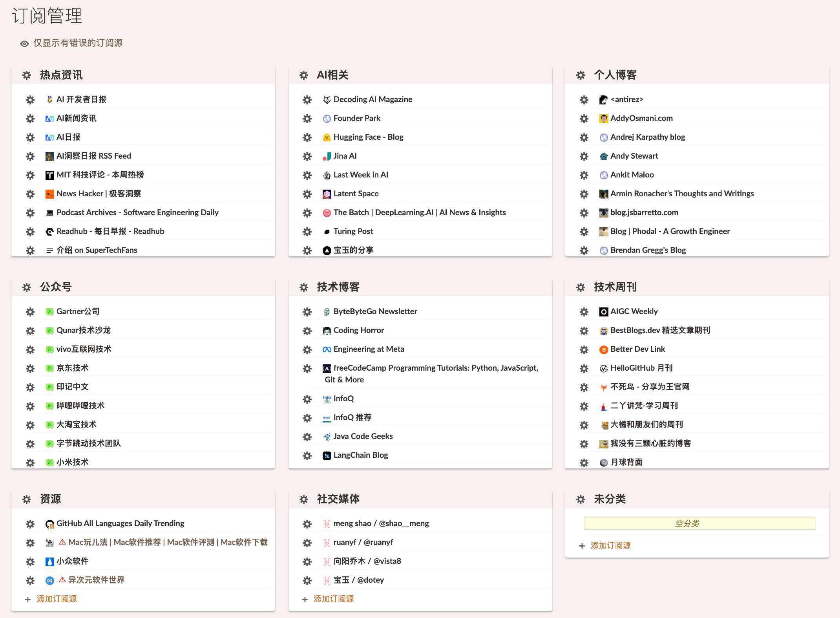Screen dimensions: 840x618
Task: Open settings gear for AI相关 category
Action: coord(303,75)
